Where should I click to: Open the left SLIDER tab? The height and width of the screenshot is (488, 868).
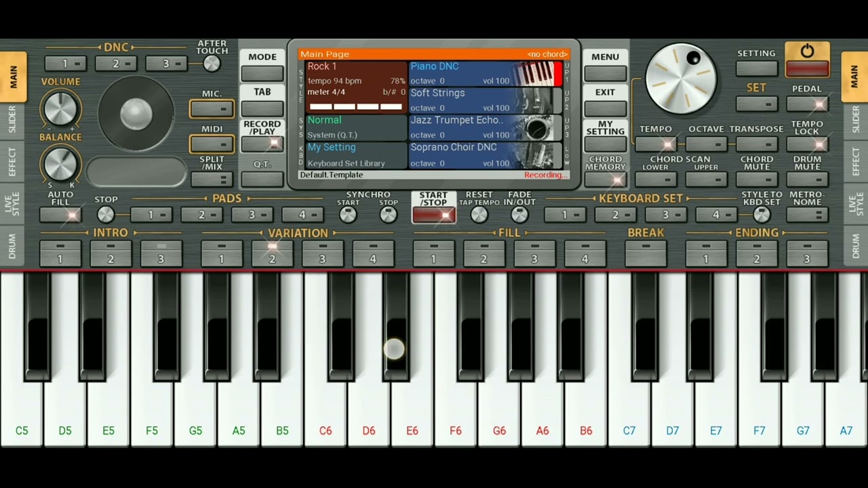pyautogui.click(x=12, y=120)
